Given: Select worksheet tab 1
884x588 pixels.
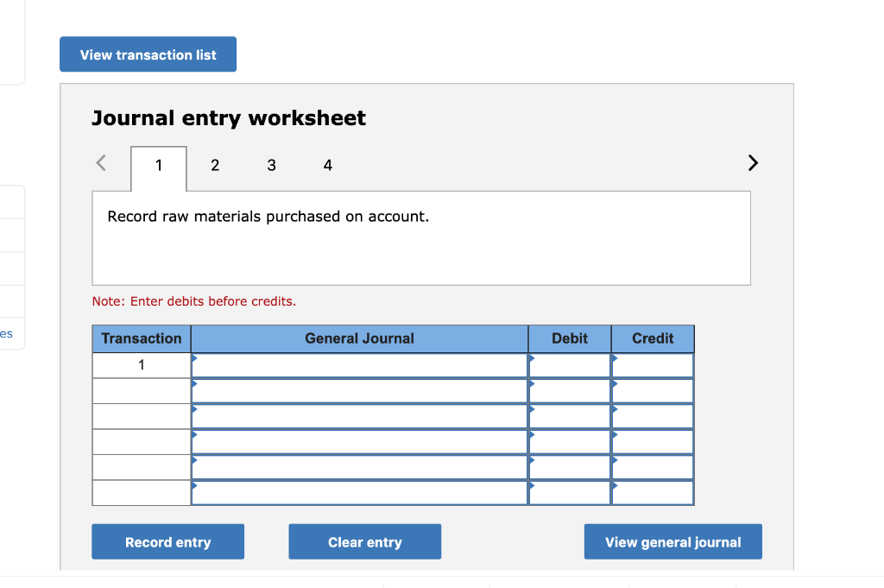Looking at the screenshot, I should click(159, 166).
